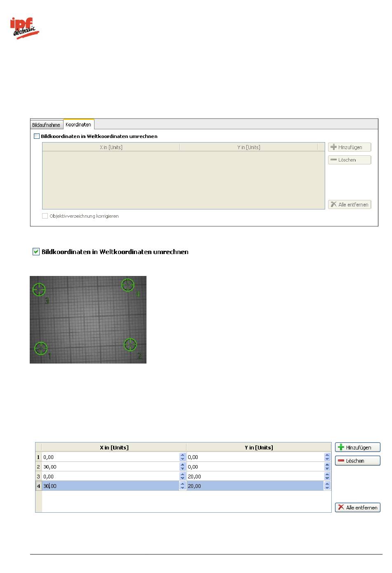This screenshot has width=392, height=573.
Task: Click lower table column header X in [Units]
Action: (x=114, y=447)
